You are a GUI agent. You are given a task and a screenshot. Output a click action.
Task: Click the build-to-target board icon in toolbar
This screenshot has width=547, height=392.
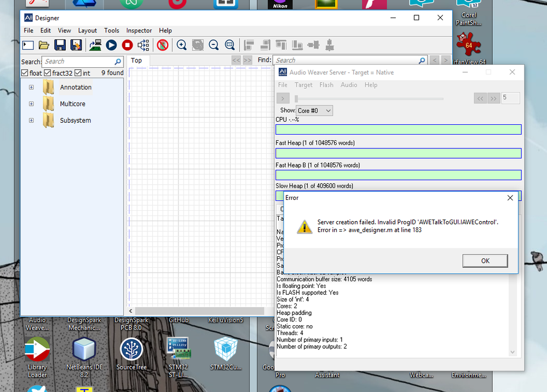95,45
